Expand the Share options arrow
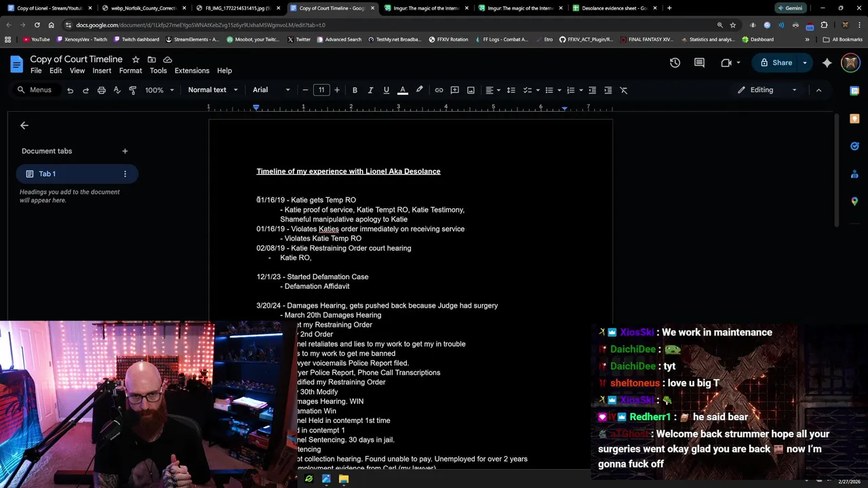This screenshot has height=488, width=868. tap(805, 62)
